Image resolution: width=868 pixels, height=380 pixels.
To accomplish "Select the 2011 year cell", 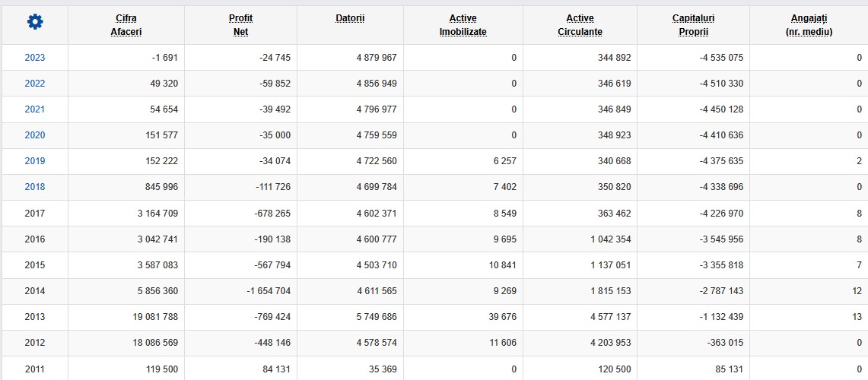I will pos(35,369).
